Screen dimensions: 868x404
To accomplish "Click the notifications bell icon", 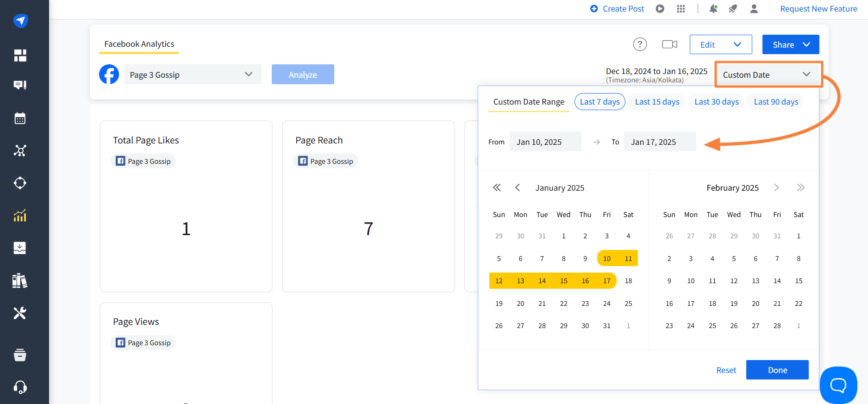I will [713, 9].
